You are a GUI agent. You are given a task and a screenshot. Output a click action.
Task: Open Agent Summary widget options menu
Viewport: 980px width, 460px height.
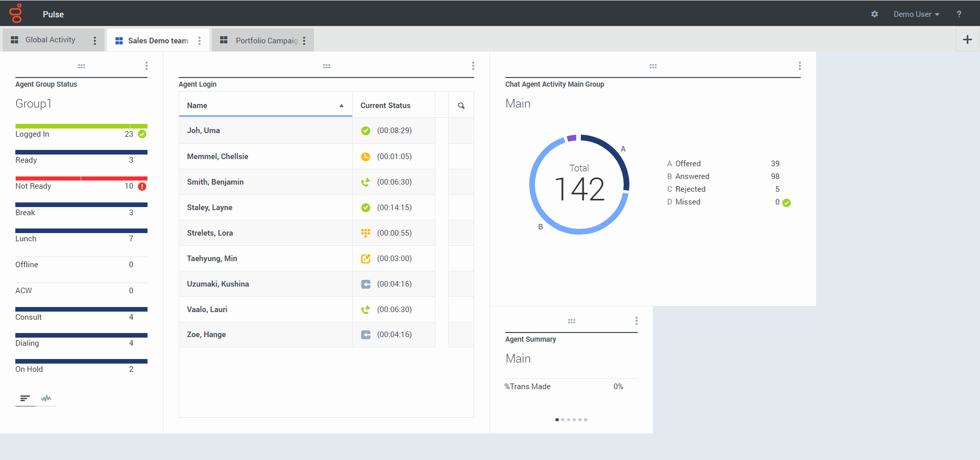click(636, 321)
